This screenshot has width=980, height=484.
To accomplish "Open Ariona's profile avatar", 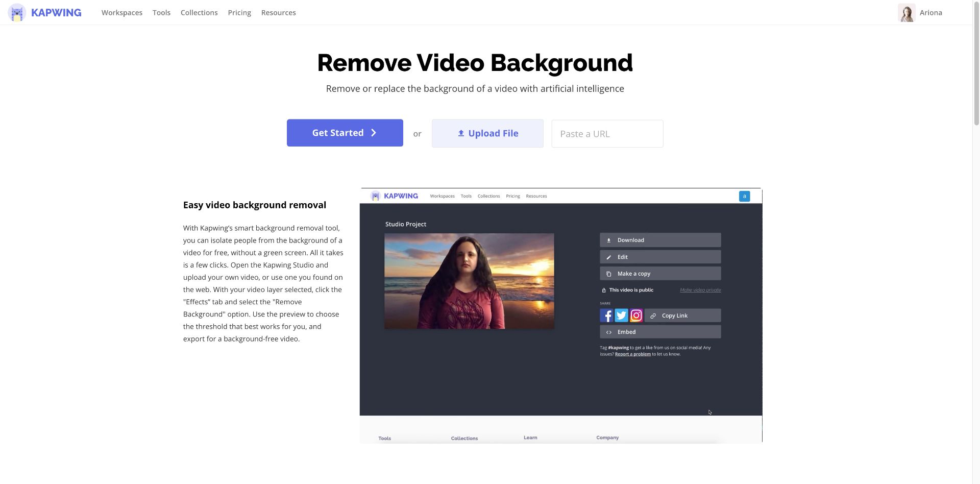I will point(906,13).
